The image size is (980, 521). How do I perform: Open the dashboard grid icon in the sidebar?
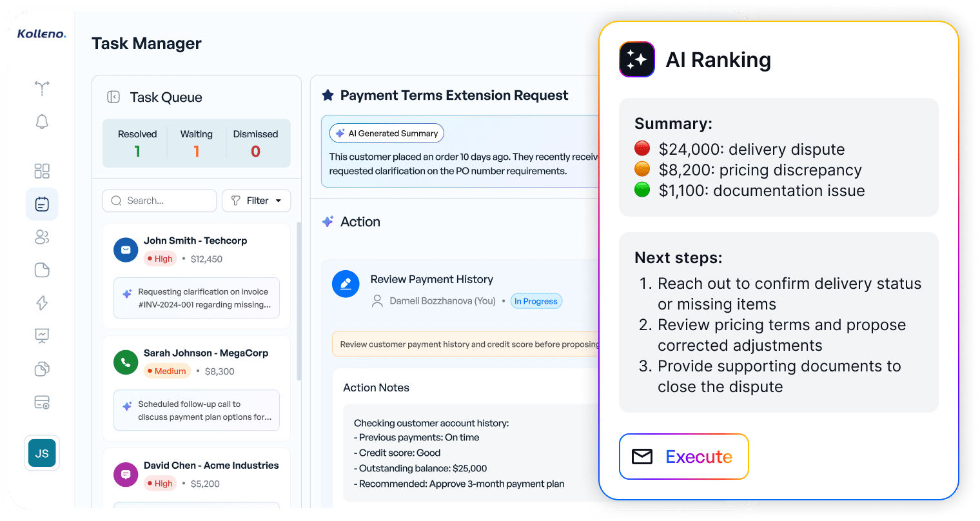coord(42,171)
